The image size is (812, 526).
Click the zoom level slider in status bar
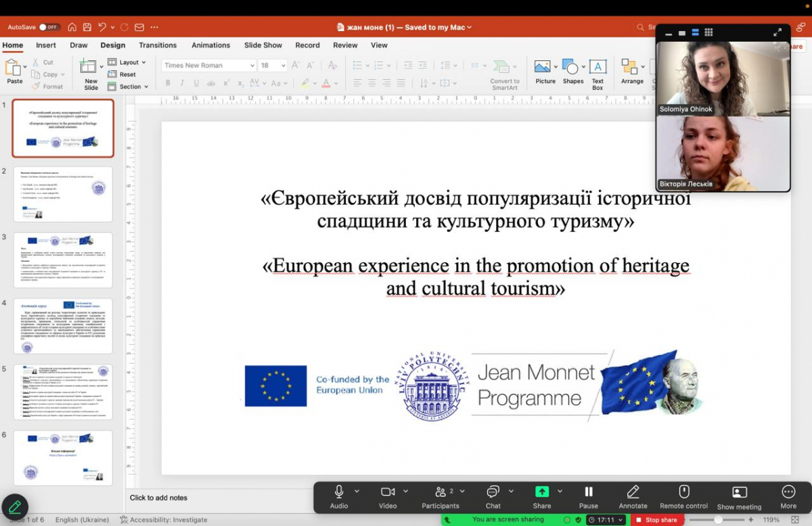[719, 520]
